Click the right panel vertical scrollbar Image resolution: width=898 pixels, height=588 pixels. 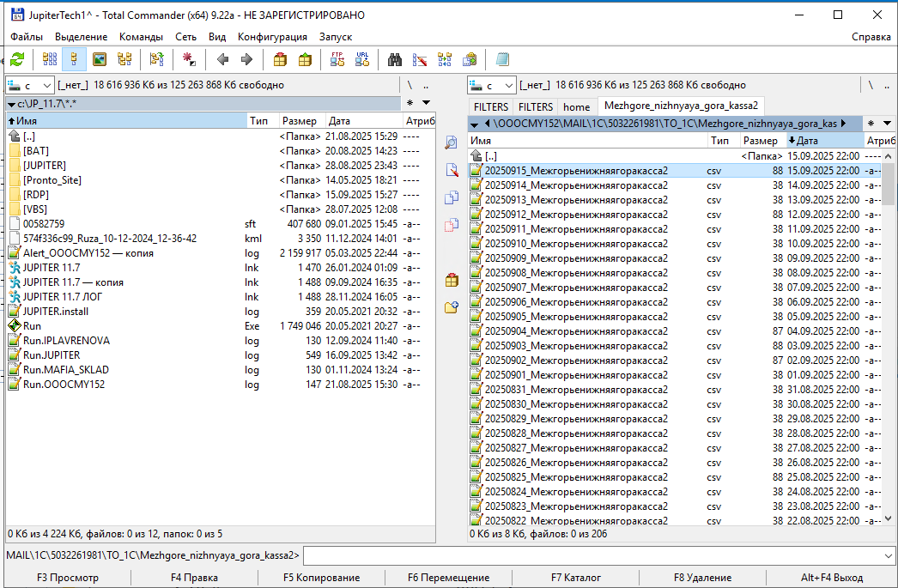(x=889, y=343)
